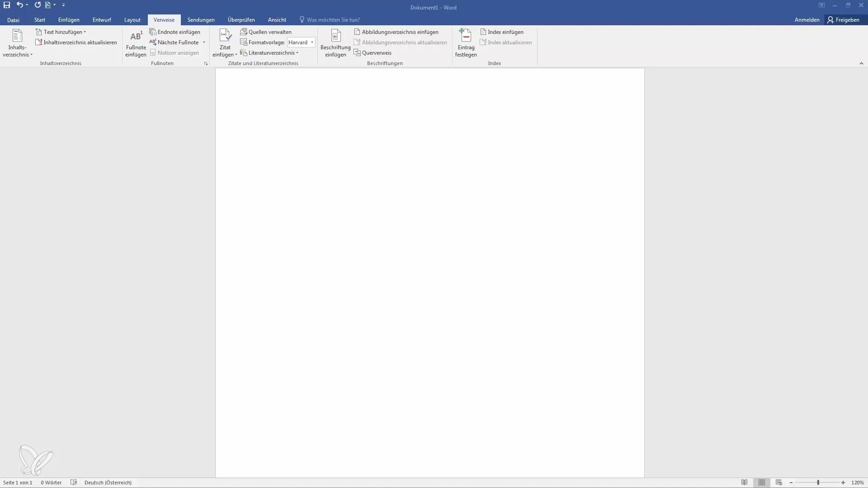Switch to the Einfügen tab

(69, 20)
